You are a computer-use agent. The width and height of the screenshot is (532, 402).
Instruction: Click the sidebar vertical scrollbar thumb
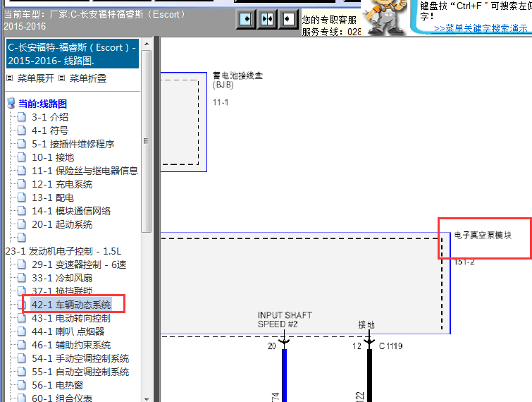(147, 141)
